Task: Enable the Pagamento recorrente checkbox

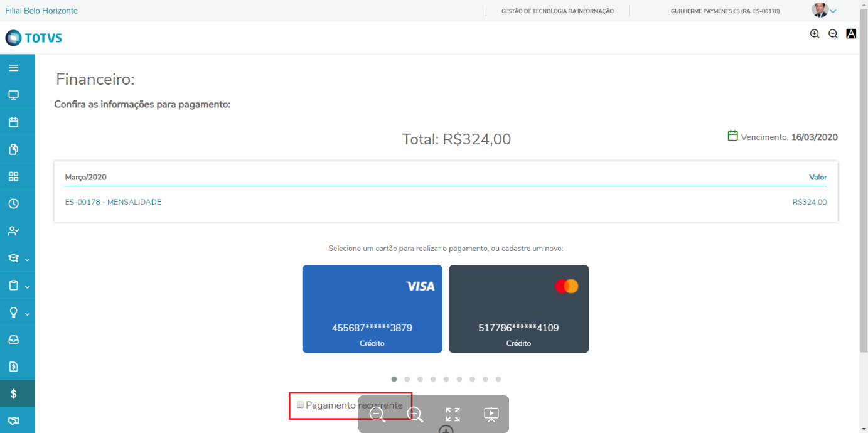Action: pos(300,405)
